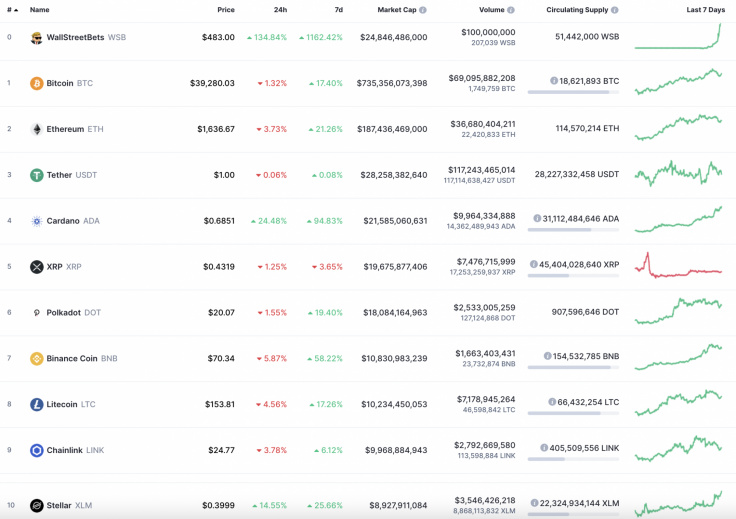Sort by the Name column header
This screenshot has height=519, width=736.
point(39,10)
